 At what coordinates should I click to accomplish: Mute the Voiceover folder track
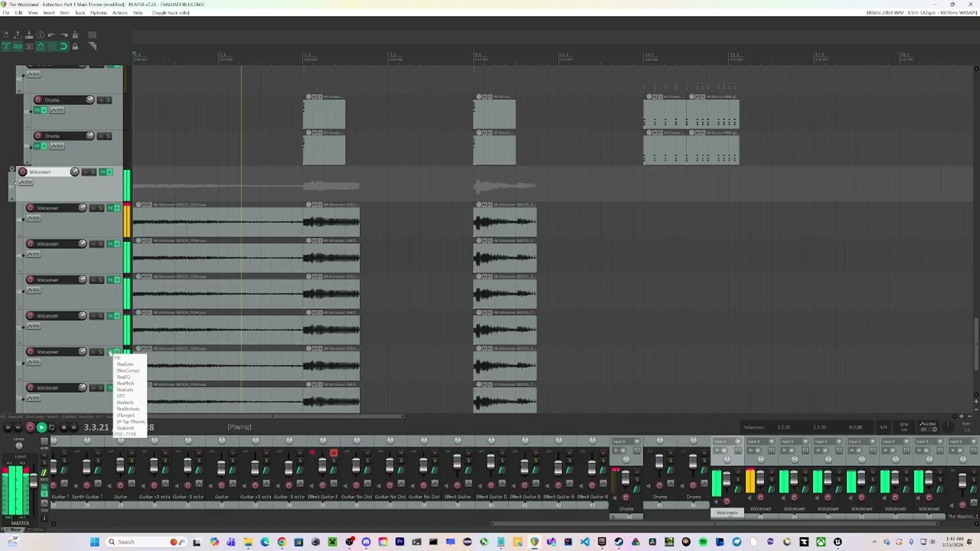point(85,172)
